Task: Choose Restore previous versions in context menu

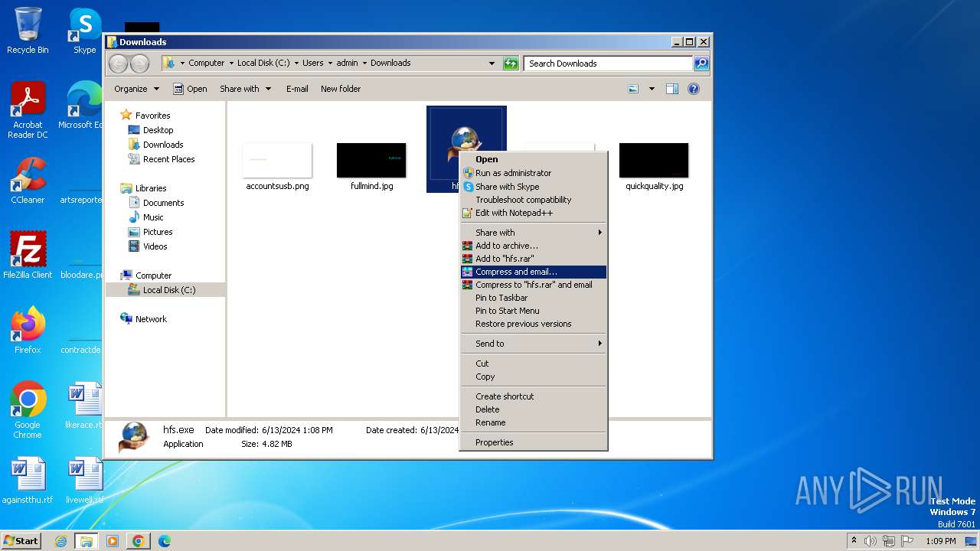Action: click(x=533, y=324)
